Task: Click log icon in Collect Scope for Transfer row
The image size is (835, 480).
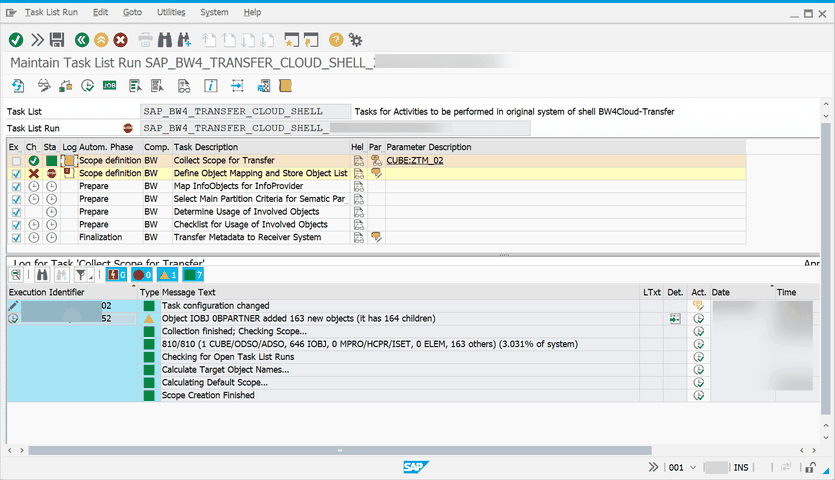Action: (x=69, y=160)
